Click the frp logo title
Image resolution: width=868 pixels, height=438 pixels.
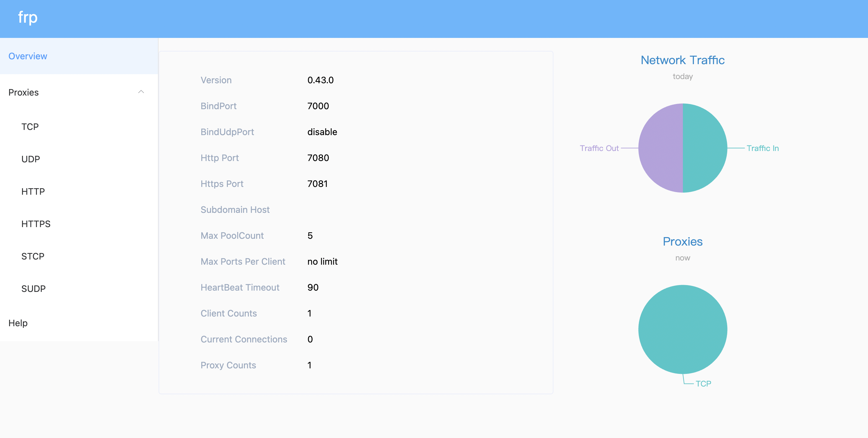pos(28,17)
